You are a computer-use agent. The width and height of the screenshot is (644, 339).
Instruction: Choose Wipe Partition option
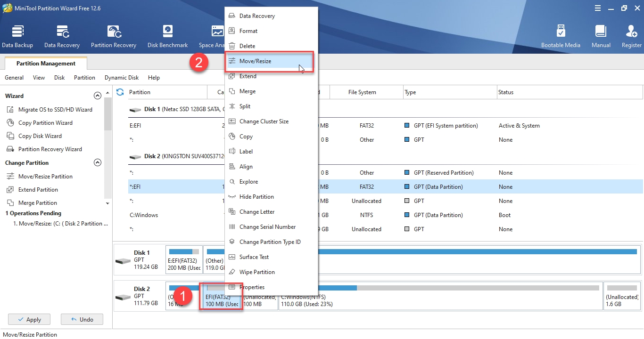pyautogui.click(x=271, y=272)
